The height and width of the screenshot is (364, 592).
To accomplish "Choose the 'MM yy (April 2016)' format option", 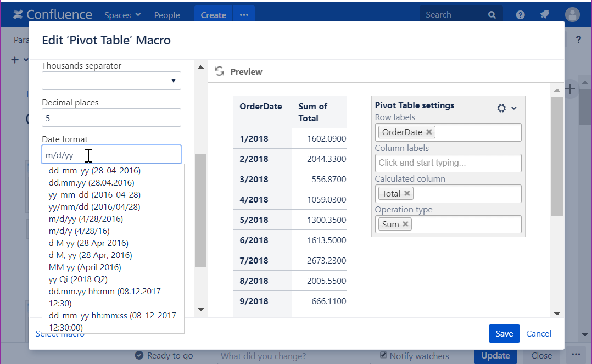I will 85,267.
